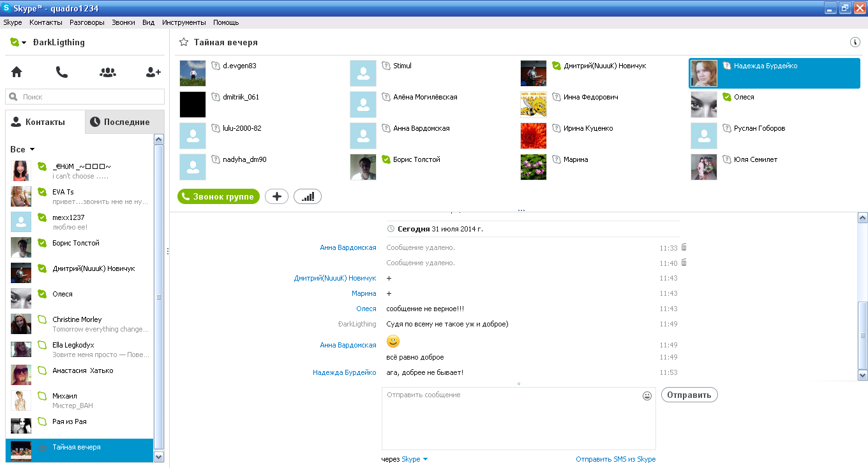Open the Звонки menu

click(x=123, y=22)
